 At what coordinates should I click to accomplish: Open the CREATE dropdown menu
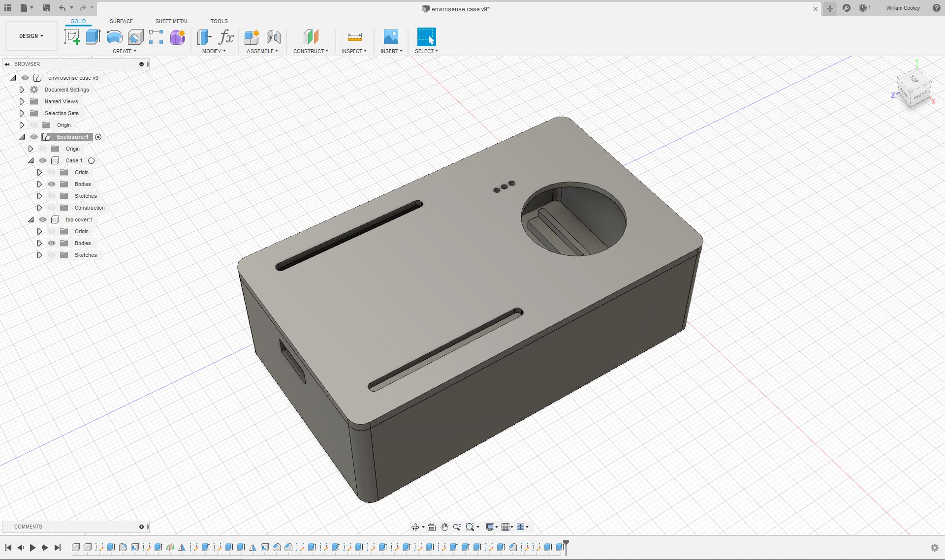click(x=124, y=51)
